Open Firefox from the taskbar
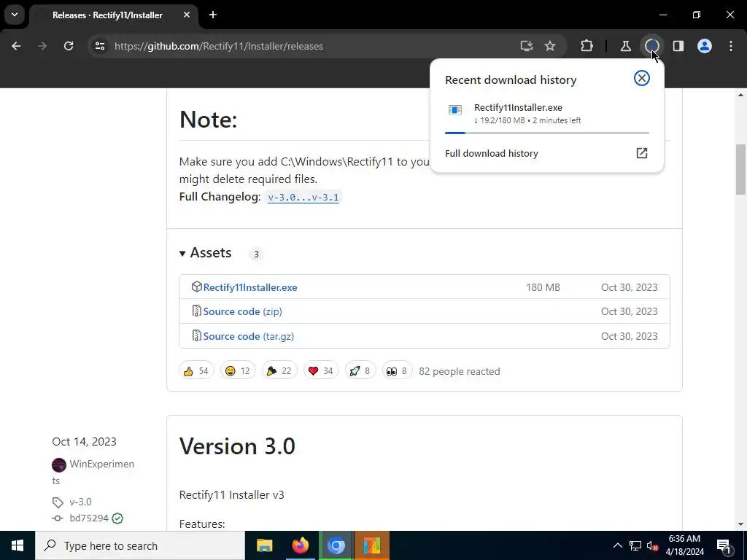 [300, 545]
